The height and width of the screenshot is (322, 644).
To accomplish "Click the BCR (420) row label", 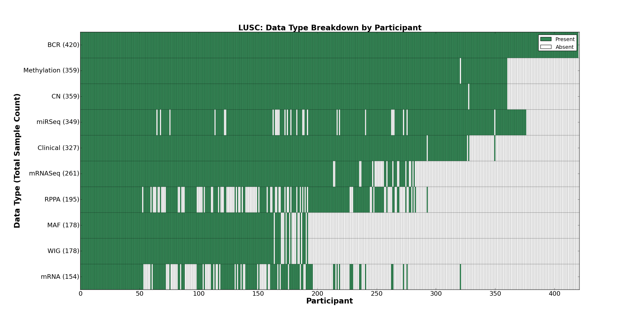I will pos(63,45).
